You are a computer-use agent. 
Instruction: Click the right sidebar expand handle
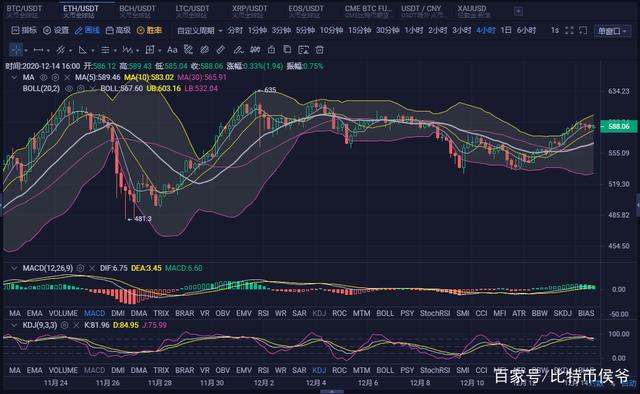(x=638, y=204)
